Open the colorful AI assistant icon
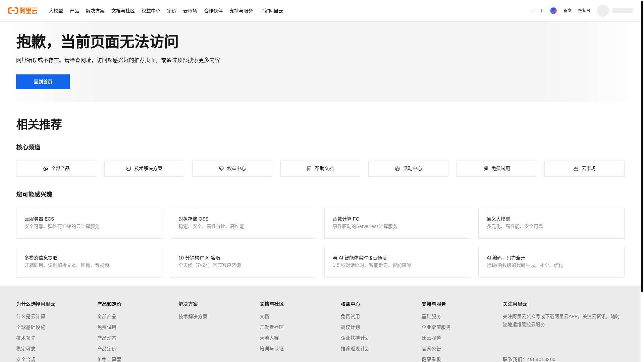Viewport: 644px width, 362px height. (x=553, y=11)
